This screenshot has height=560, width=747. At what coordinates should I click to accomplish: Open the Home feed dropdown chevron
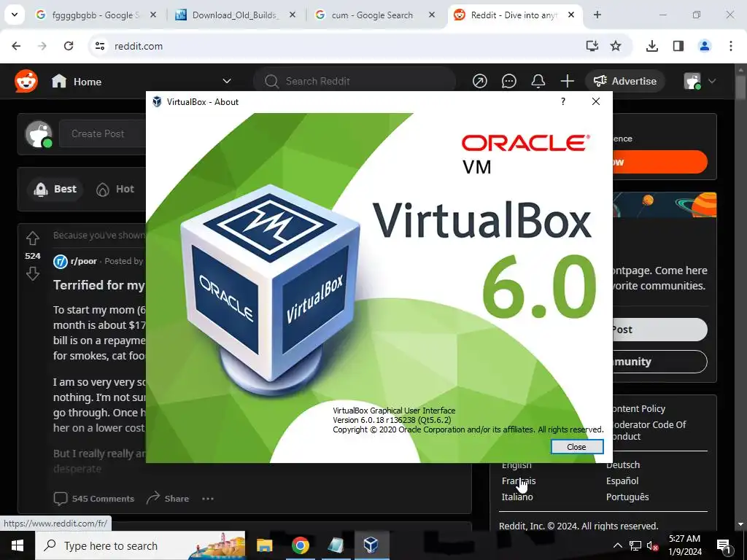pos(227,82)
